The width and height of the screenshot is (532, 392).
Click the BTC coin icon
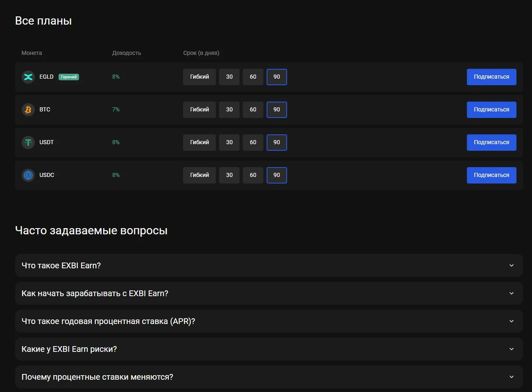[x=28, y=110]
